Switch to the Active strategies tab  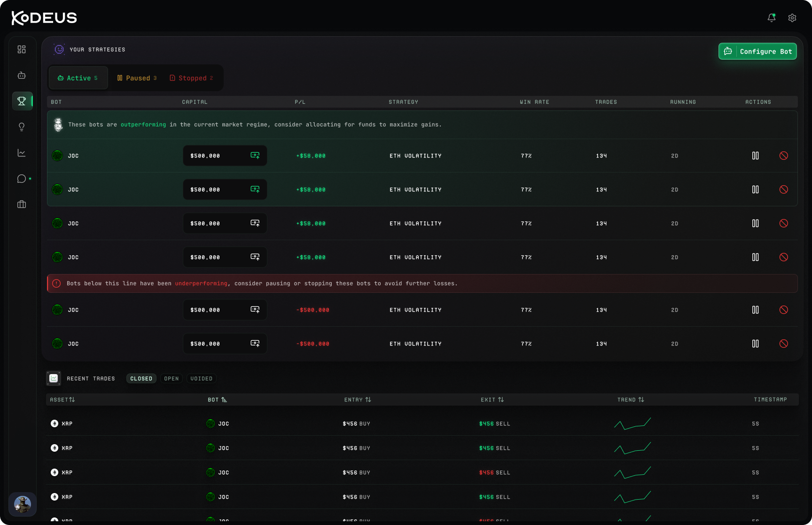tap(78, 78)
